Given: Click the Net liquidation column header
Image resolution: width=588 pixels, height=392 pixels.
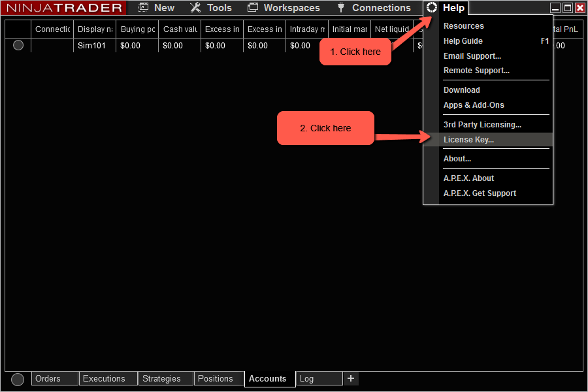Looking at the screenshot, I should point(392,29).
